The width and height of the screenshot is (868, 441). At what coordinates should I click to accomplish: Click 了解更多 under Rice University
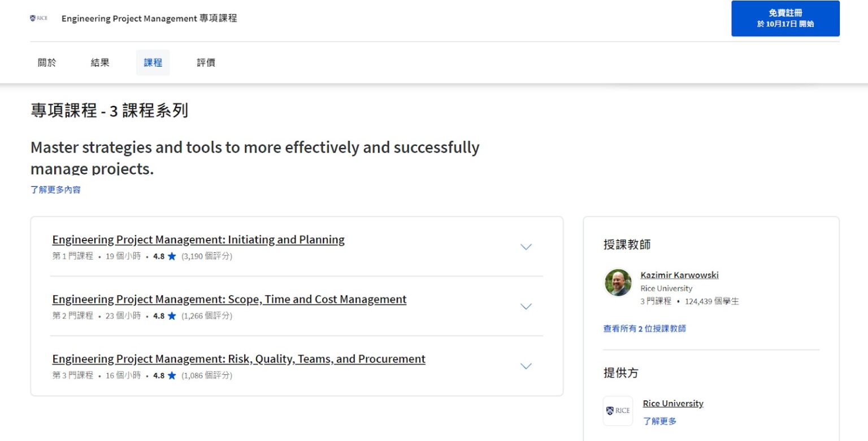(x=659, y=421)
